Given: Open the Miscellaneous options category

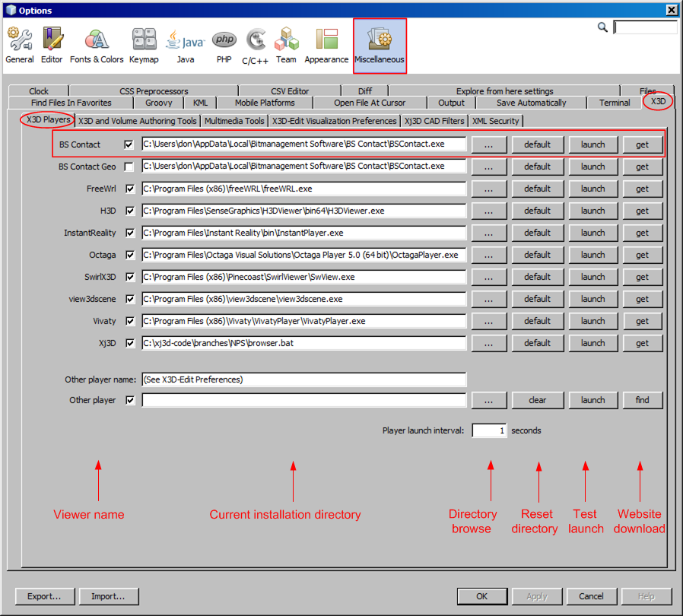Looking at the screenshot, I should click(380, 46).
